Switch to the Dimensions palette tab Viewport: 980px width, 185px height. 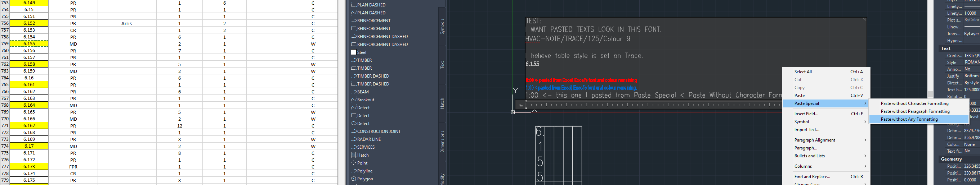click(442, 142)
